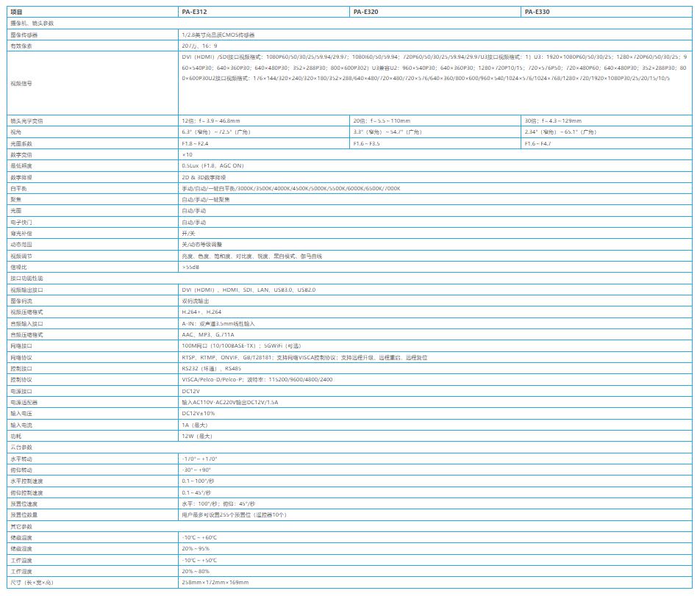Image resolution: width=700 pixels, height=596 pixels.
Task: Click the 自动/手动/一键聚焦 value
Action: pos(206,200)
